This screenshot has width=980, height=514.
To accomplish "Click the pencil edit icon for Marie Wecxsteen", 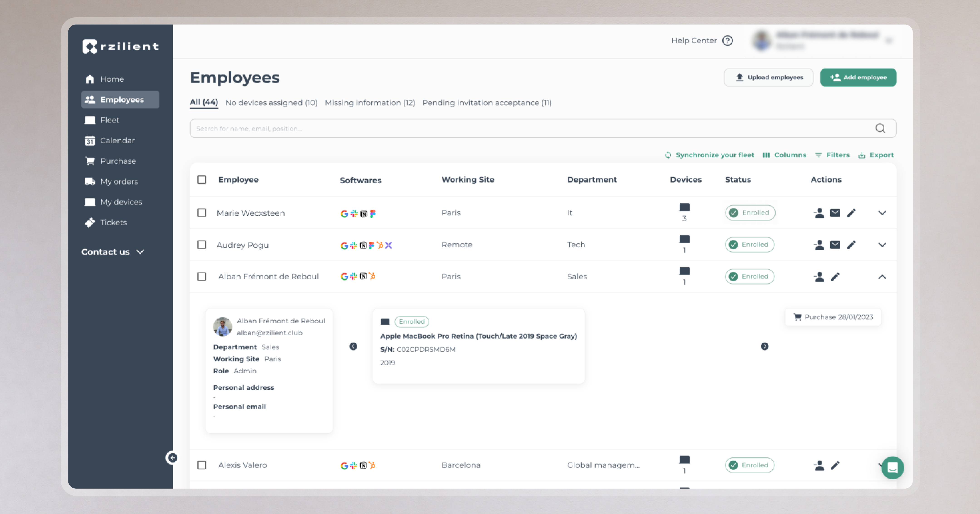I will pos(851,213).
